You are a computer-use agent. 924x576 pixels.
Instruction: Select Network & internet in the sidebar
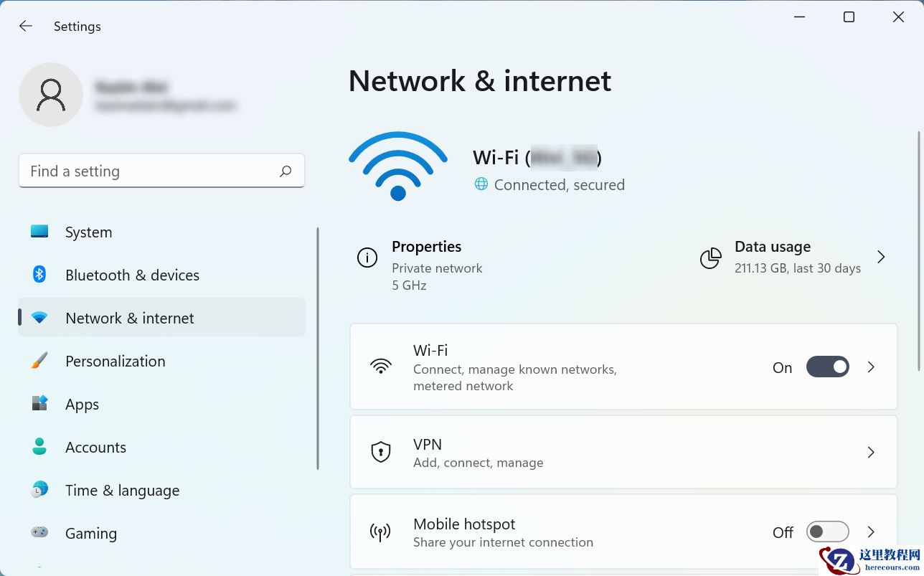pos(129,318)
